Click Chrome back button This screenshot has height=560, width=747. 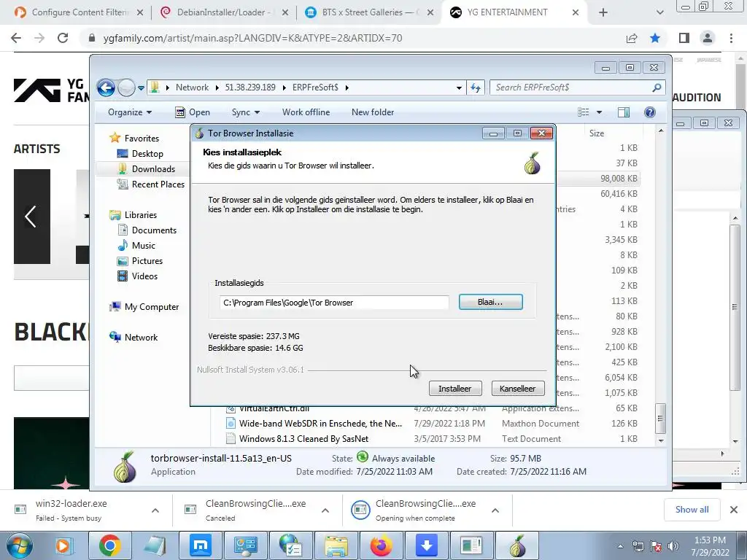[16, 38]
